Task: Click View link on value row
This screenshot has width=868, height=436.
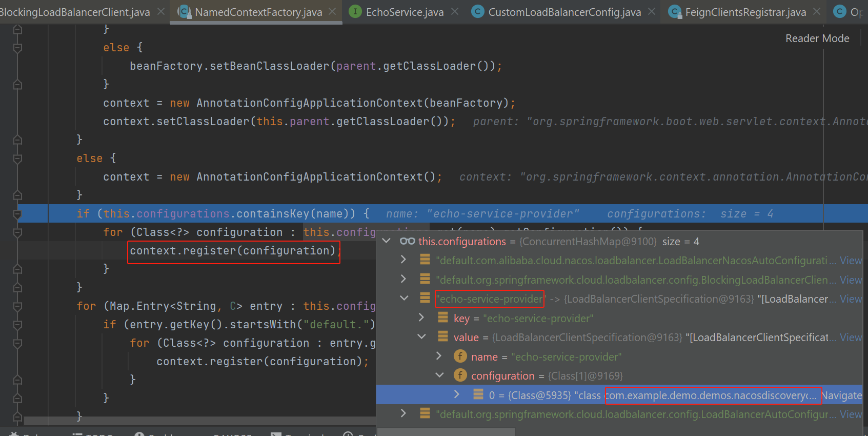Action: click(851, 338)
